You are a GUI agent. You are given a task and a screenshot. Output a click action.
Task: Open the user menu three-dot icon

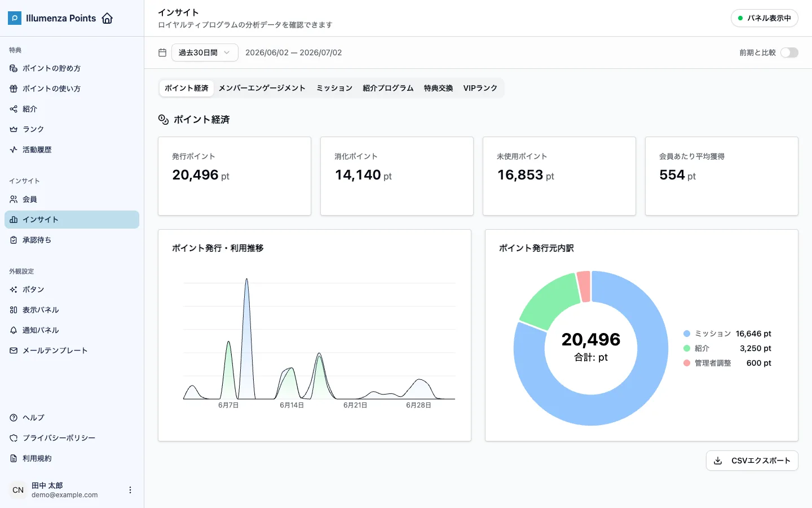[x=130, y=490]
